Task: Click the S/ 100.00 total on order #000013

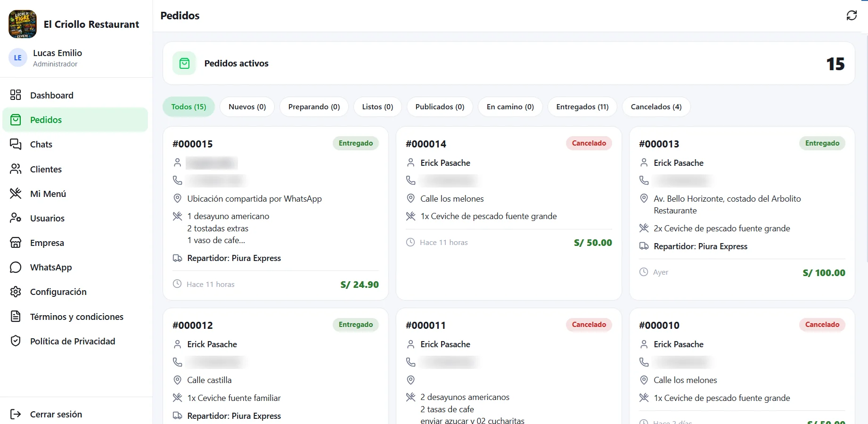Action: point(824,273)
